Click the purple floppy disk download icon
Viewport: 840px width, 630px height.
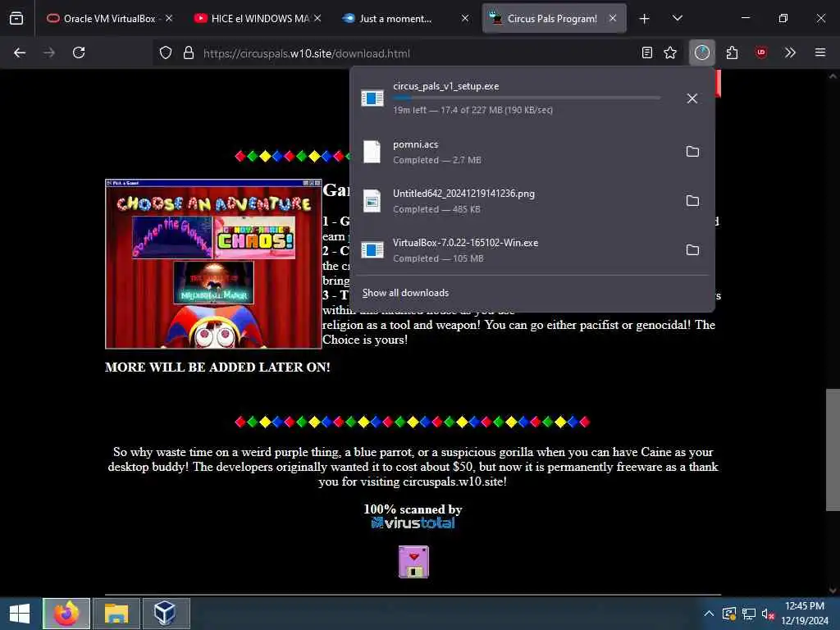413,562
